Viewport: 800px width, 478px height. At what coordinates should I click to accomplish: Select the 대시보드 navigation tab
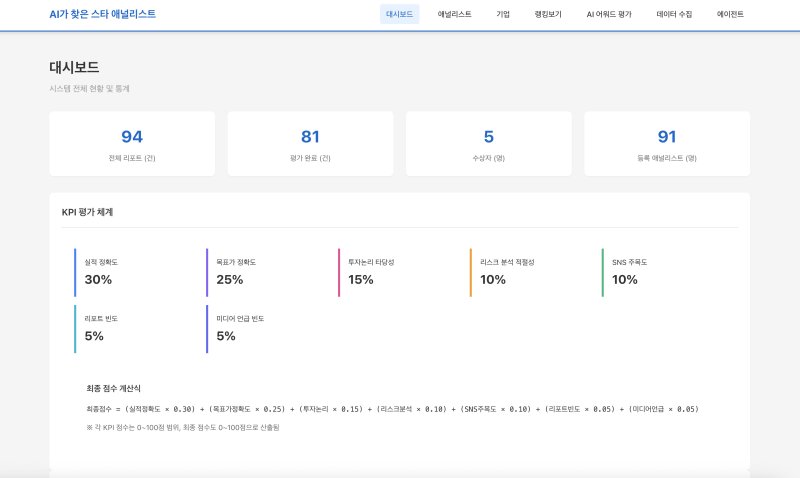pos(399,15)
